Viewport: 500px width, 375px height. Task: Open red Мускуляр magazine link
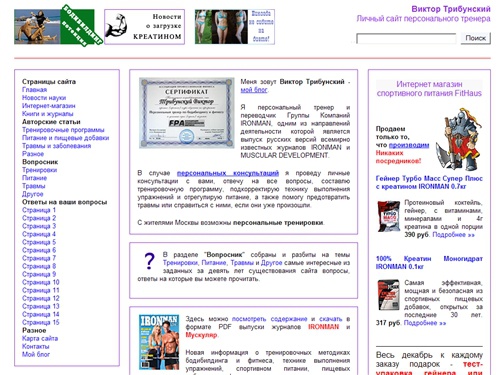pos(201,335)
